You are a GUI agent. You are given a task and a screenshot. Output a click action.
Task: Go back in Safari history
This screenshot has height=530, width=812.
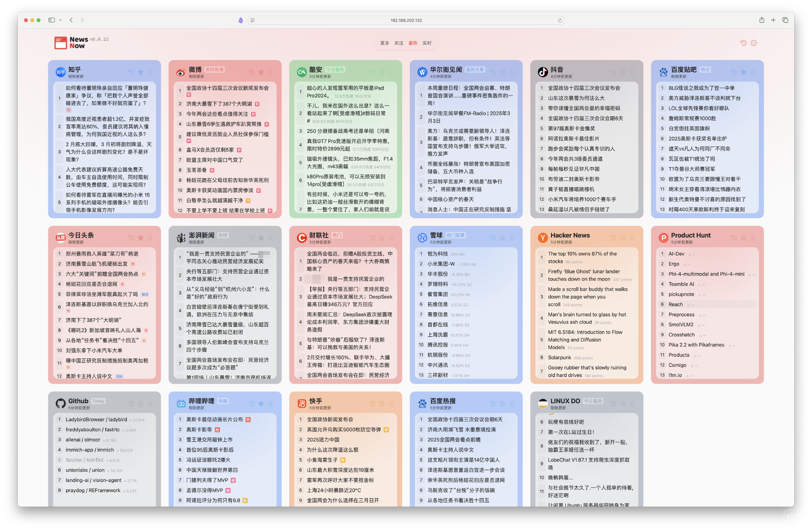click(71, 20)
